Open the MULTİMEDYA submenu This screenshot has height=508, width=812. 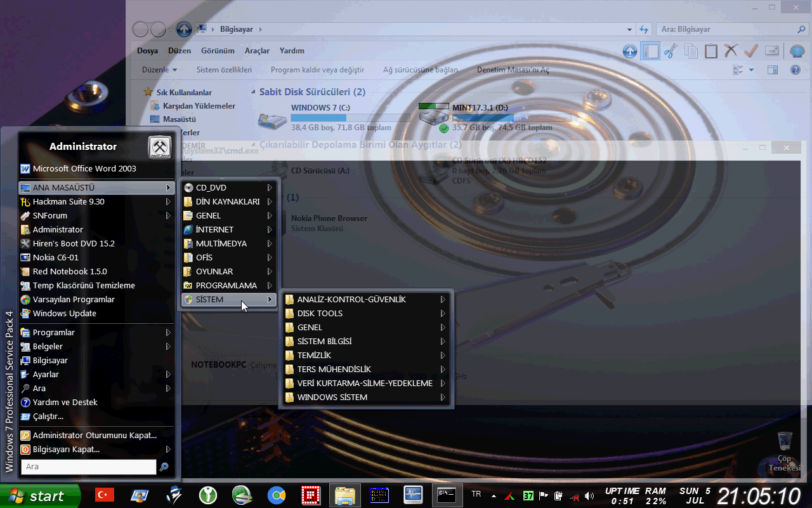point(228,244)
